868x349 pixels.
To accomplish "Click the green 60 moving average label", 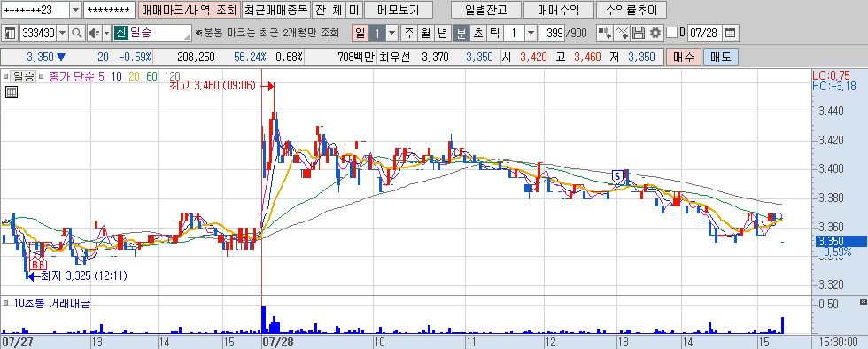I will [151, 76].
